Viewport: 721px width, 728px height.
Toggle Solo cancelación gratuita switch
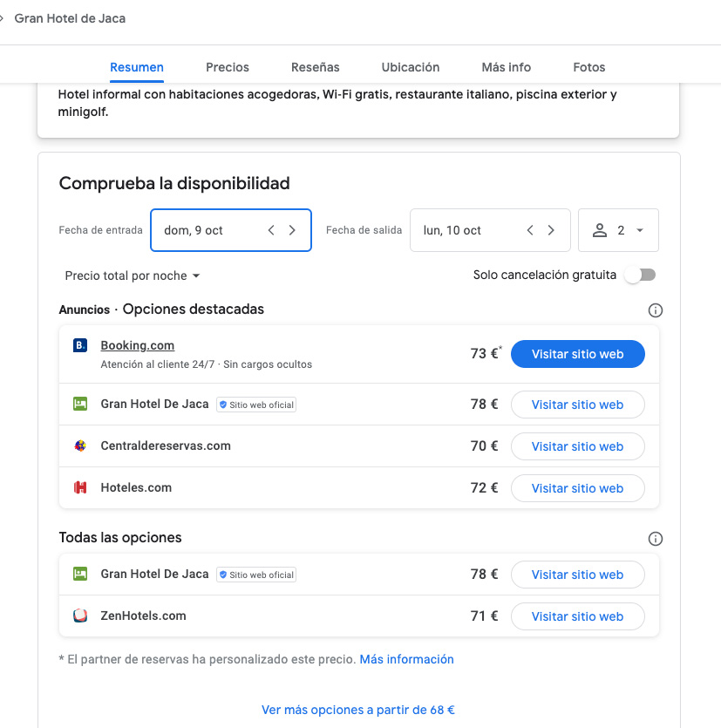point(641,276)
